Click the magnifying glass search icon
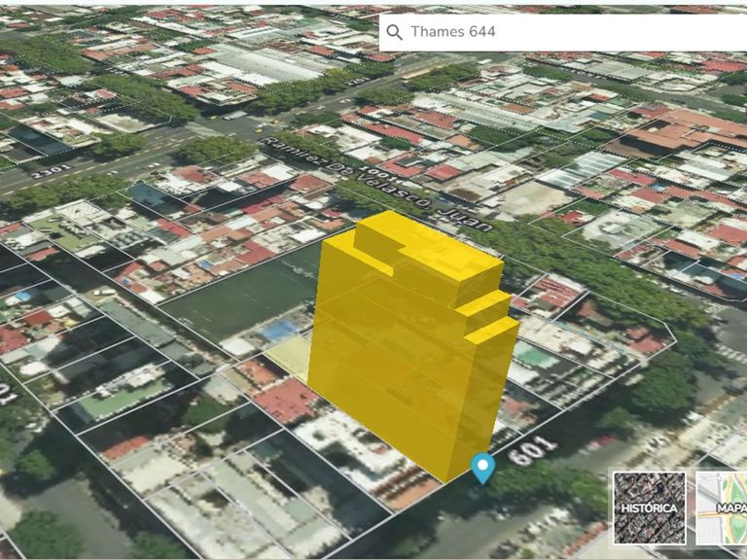The width and height of the screenshot is (747, 560). 394,32
